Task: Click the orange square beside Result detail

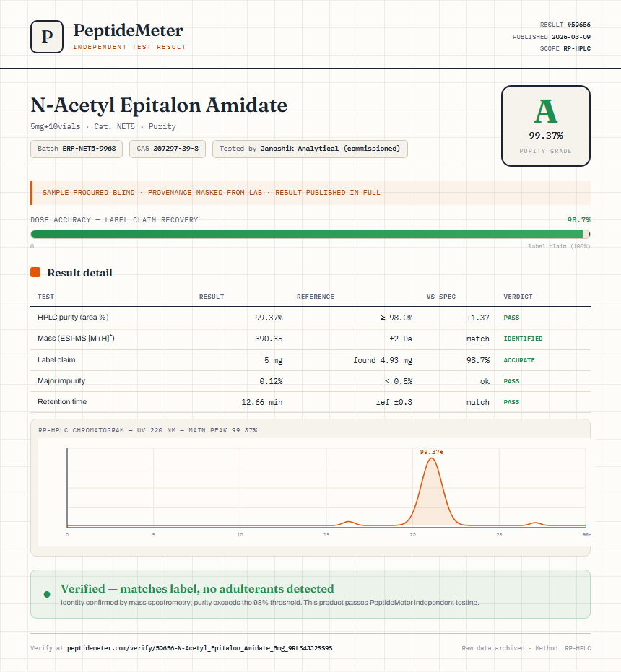Action: [35, 272]
